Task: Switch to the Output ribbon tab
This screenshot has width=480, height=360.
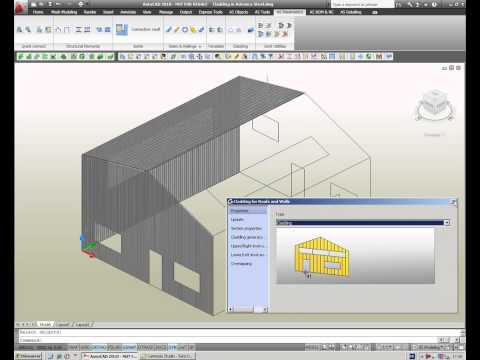Action: 186,12
